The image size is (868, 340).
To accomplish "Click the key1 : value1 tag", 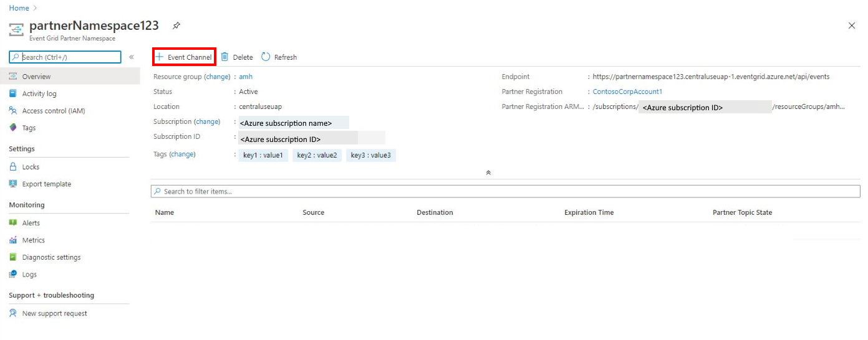I will click(263, 155).
